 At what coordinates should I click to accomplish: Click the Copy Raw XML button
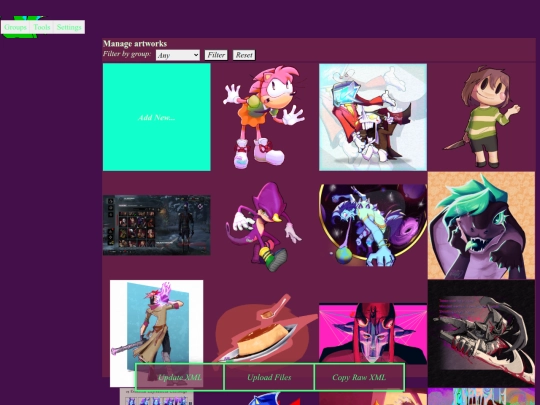pyautogui.click(x=359, y=377)
